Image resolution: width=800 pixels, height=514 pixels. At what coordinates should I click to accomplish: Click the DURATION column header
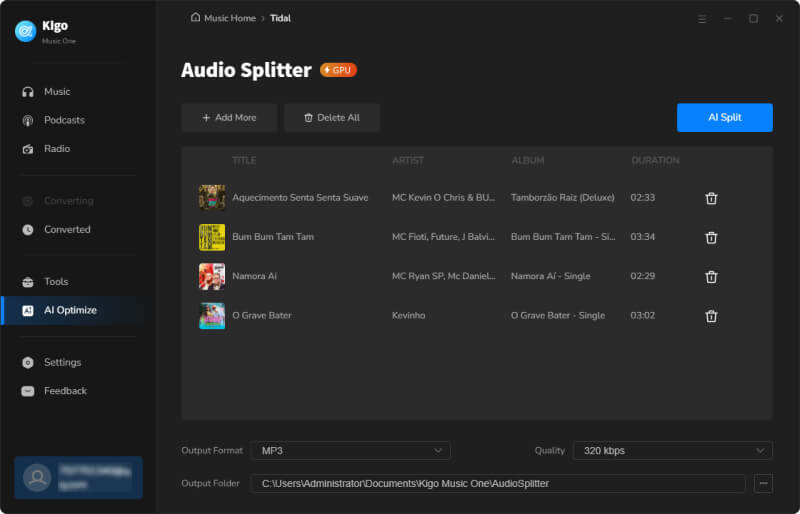(x=655, y=161)
